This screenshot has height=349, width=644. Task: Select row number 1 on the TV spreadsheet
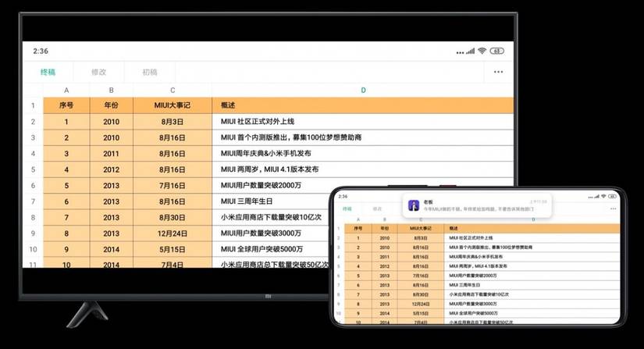34,105
